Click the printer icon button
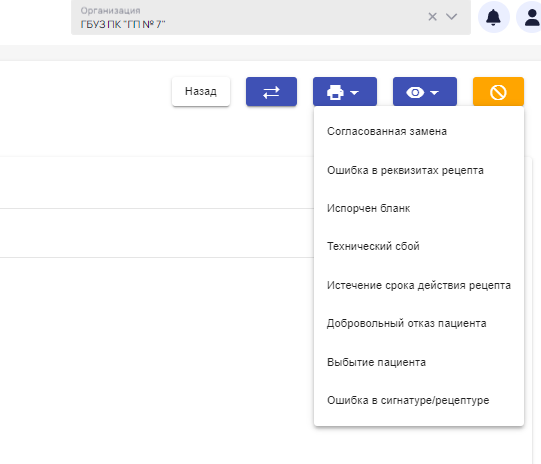Viewport: 541px width, 464px height. pyautogui.click(x=335, y=92)
